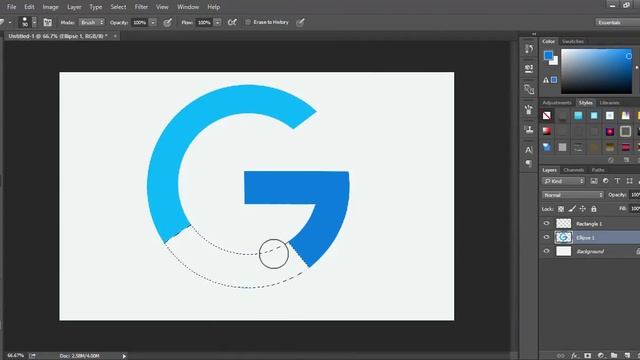Enable Erase to History checkbox

coord(248,22)
